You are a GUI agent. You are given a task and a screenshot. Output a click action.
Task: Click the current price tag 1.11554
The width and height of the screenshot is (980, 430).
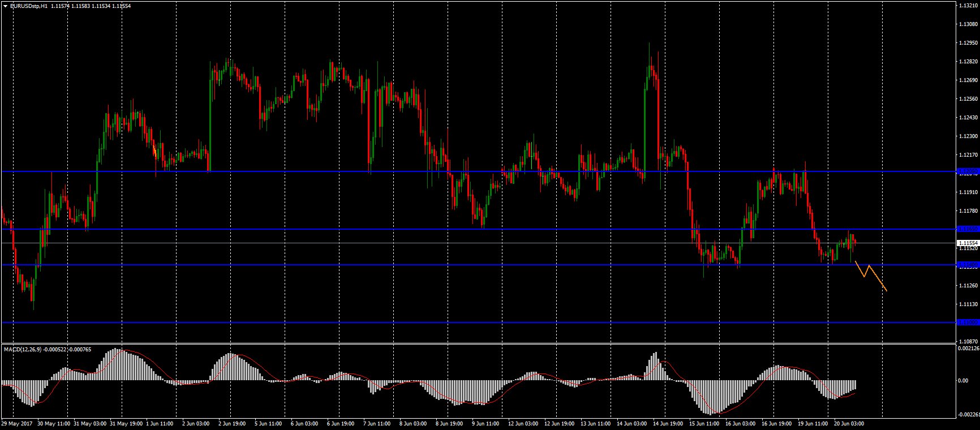coord(967,243)
